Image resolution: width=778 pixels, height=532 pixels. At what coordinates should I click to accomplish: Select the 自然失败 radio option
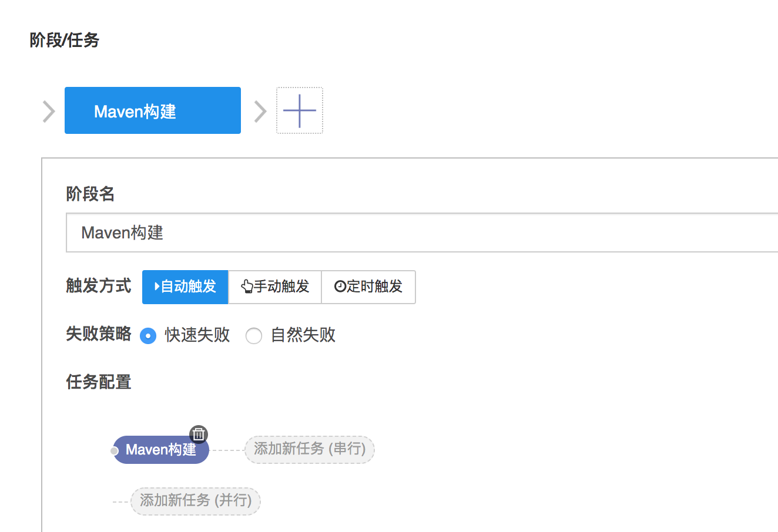pyautogui.click(x=254, y=336)
